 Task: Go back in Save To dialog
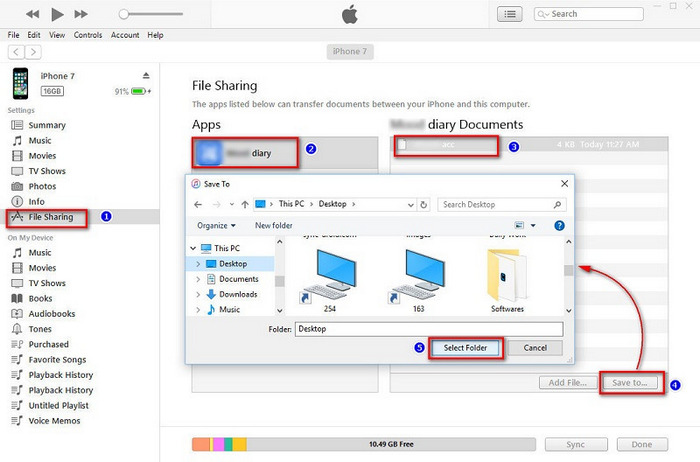[x=198, y=204]
